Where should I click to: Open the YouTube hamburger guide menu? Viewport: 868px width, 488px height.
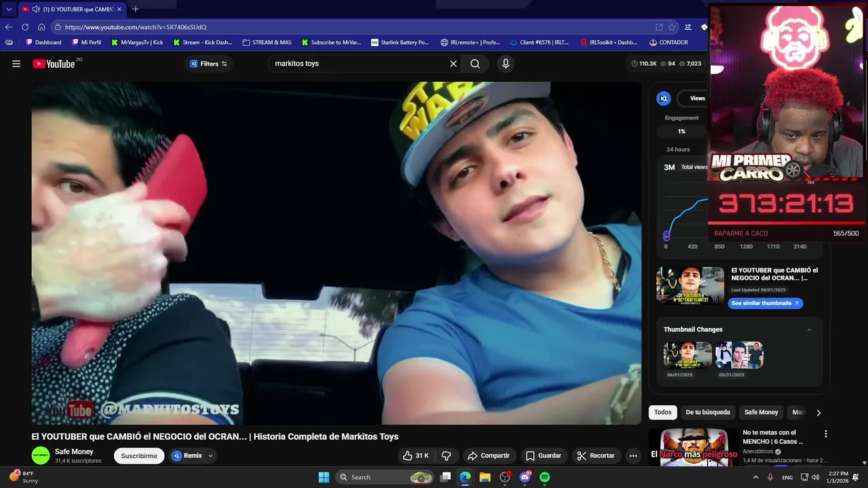[x=16, y=64]
